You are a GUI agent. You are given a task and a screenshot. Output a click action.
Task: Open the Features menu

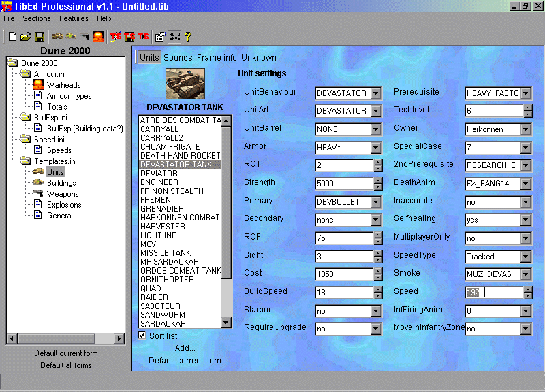(74, 19)
